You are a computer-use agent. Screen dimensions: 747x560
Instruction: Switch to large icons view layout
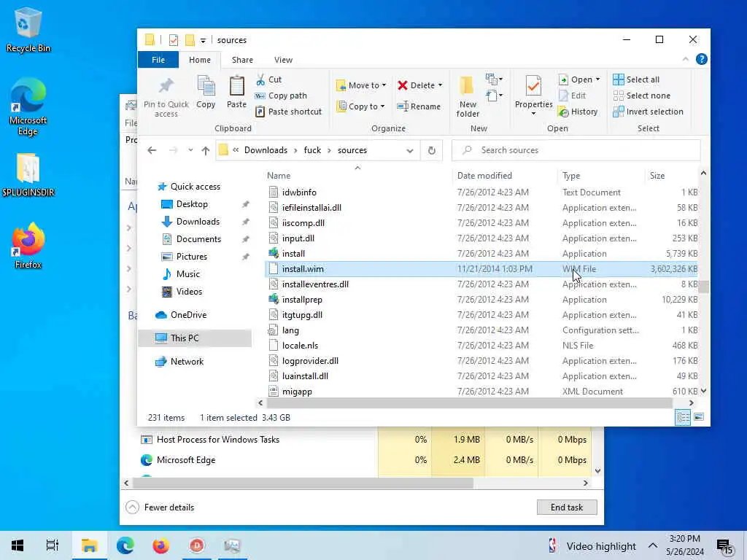tap(699, 418)
